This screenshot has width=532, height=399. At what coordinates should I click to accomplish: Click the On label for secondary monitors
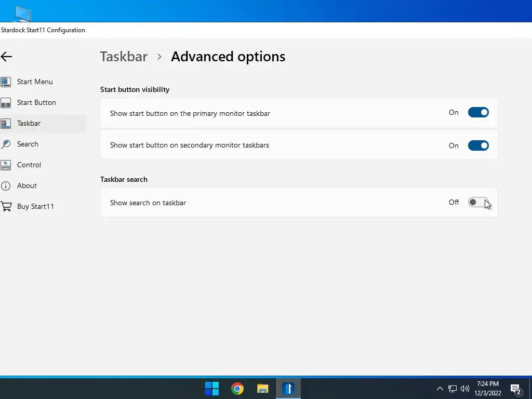454,145
